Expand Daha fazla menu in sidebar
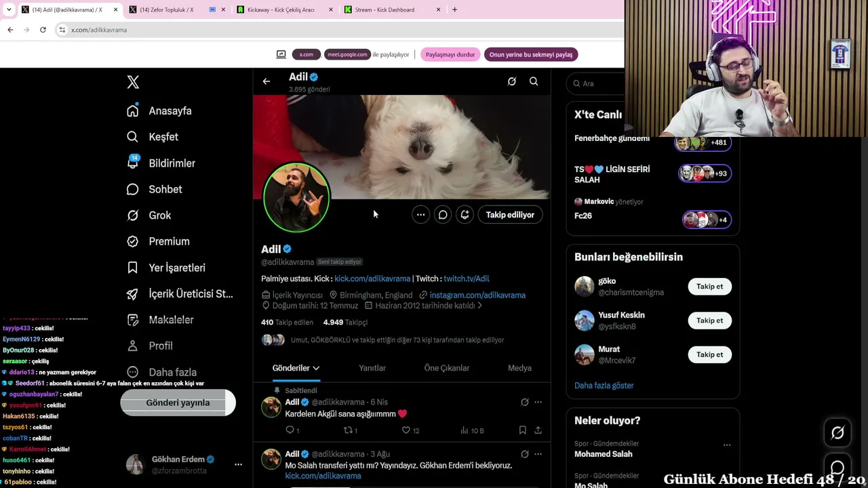The height and width of the screenshot is (488, 868). (162, 372)
